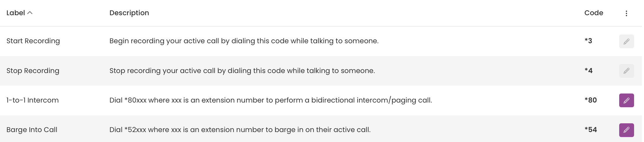The width and height of the screenshot is (644, 142).
Task: Sort table by Label column header
Action: point(16,13)
